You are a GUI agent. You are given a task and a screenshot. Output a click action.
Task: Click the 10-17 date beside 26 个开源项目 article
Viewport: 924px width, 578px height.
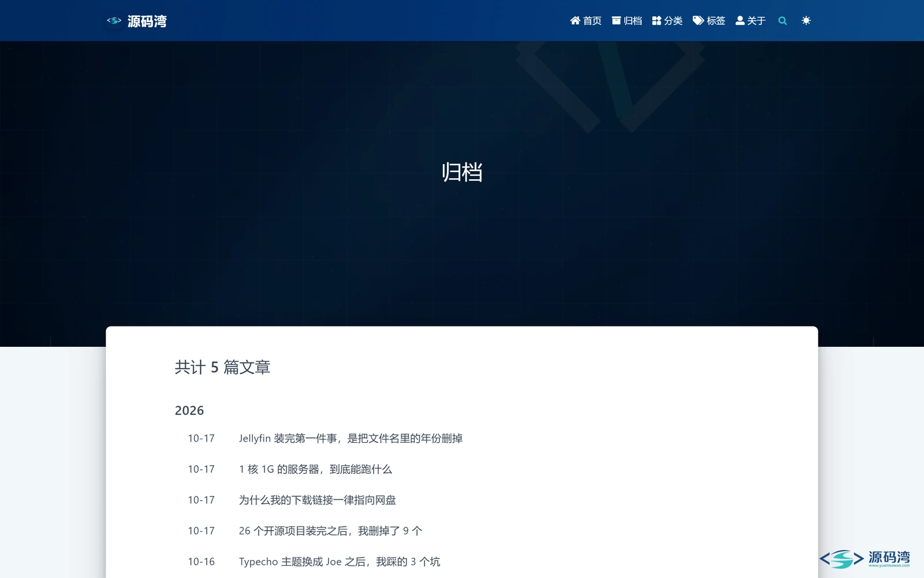201,531
